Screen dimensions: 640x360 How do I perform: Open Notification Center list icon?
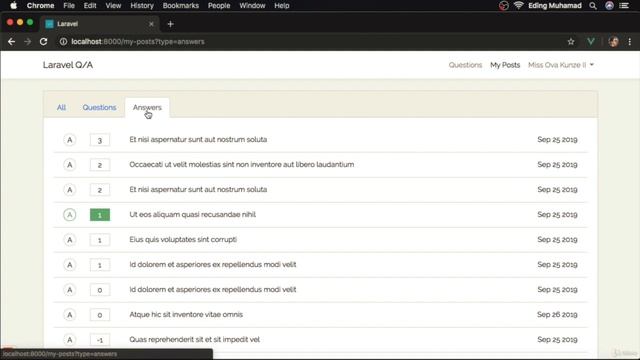point(624,6)
